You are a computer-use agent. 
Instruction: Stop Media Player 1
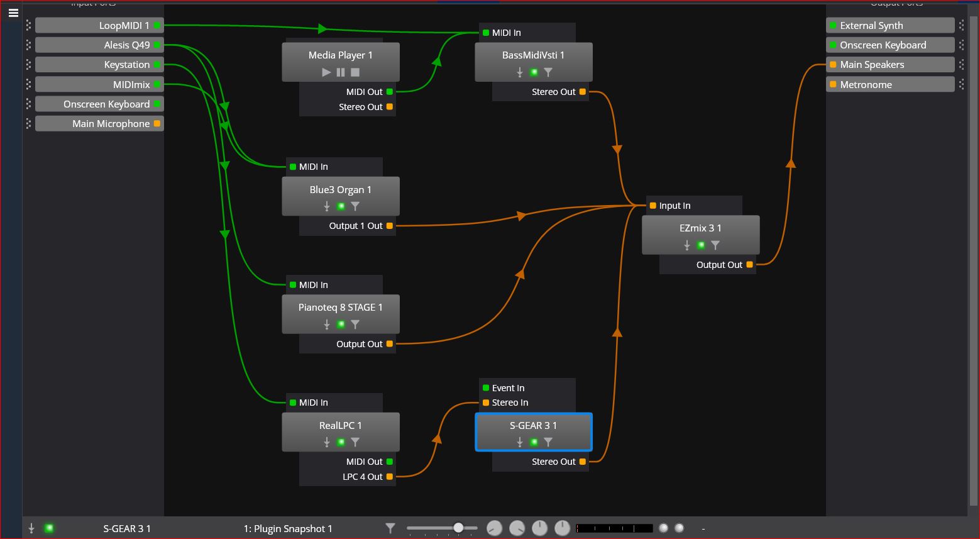point(355,72)
